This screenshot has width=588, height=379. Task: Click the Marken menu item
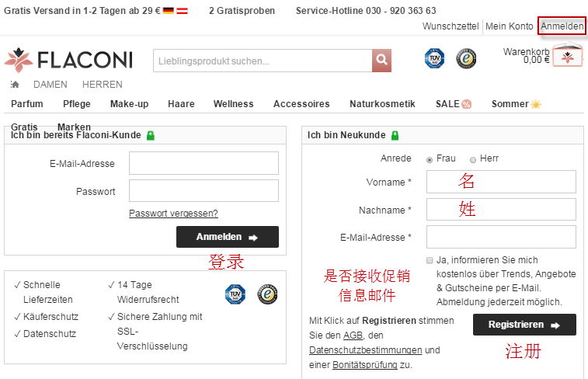74,127
